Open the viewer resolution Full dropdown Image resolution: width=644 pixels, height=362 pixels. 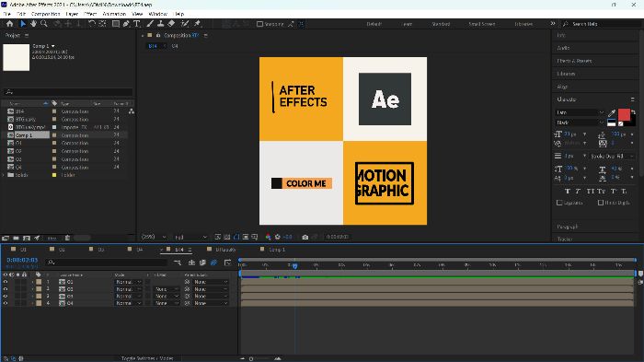pos(191,237)
